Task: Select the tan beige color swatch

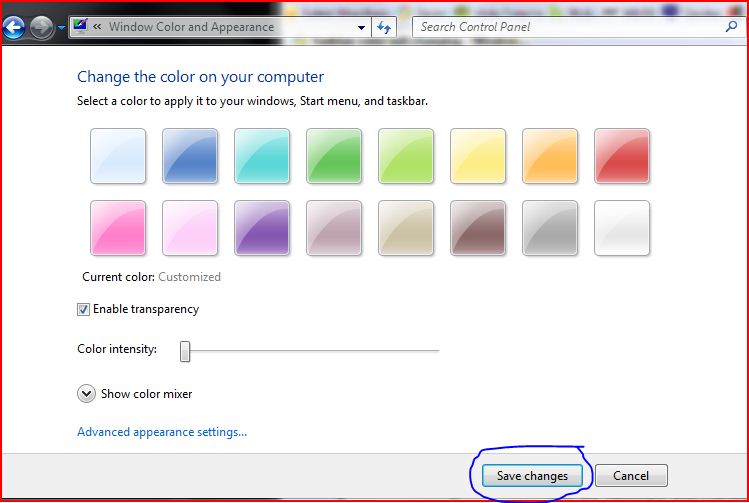Action: click(x=406, y=228)
